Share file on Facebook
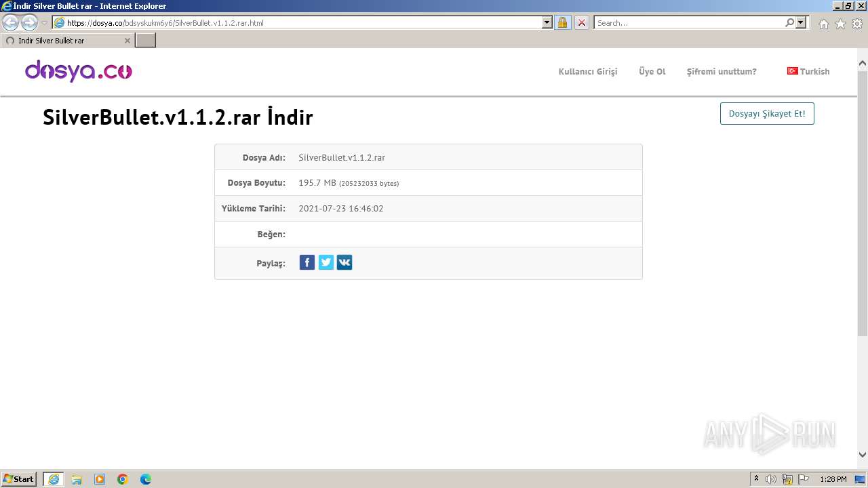This screenshot has width=868, height=488. [307, 262]
